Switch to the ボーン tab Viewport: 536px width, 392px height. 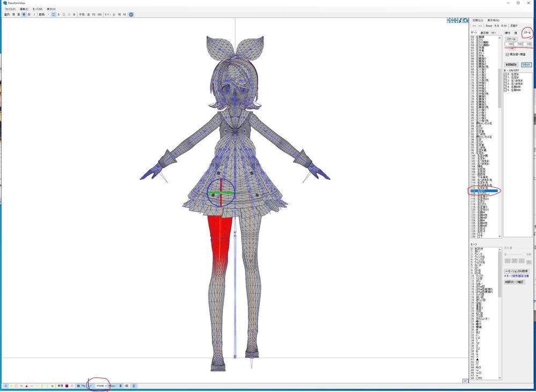(x=474, y=33)
